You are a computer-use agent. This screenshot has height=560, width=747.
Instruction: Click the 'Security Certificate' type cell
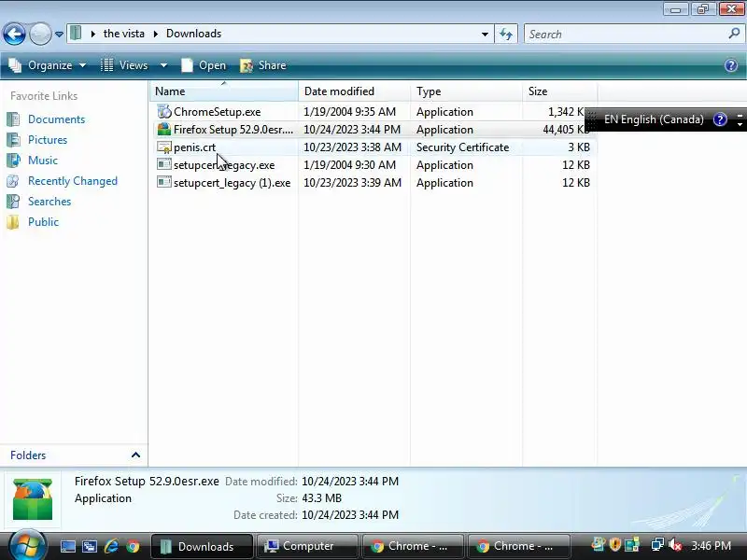click(462, 147)
